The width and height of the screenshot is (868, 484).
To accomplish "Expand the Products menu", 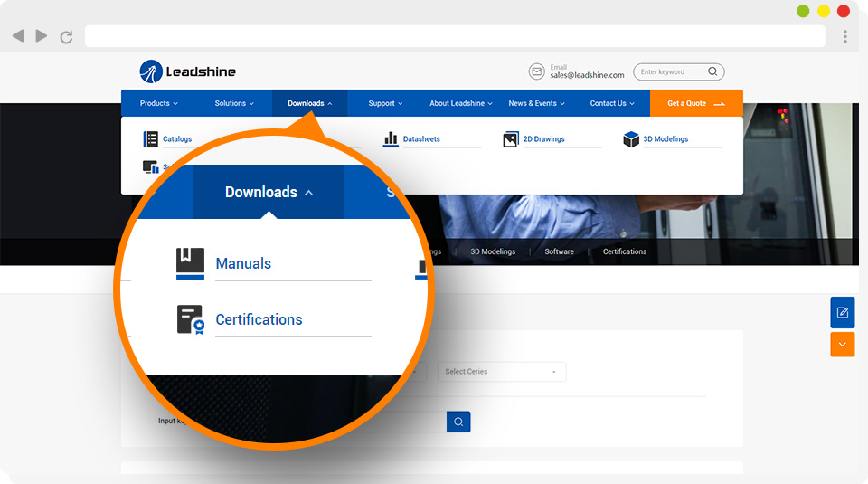I will tap(159, 103).
